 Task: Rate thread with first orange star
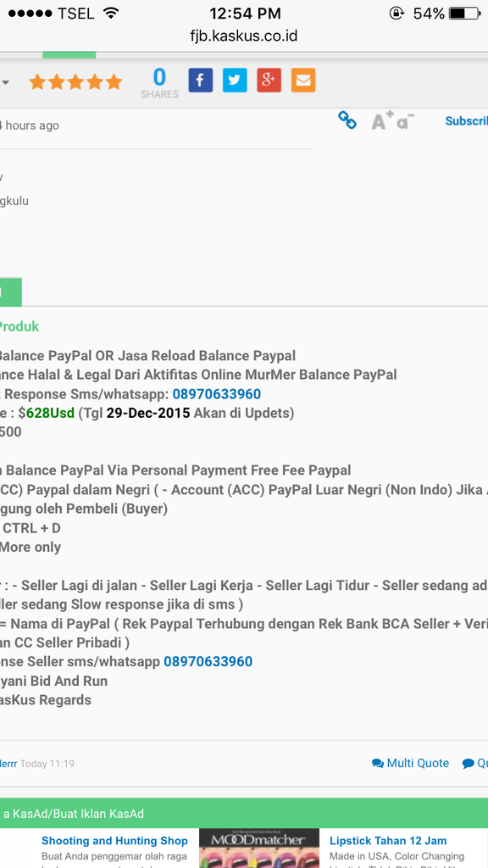click(37, 82)
